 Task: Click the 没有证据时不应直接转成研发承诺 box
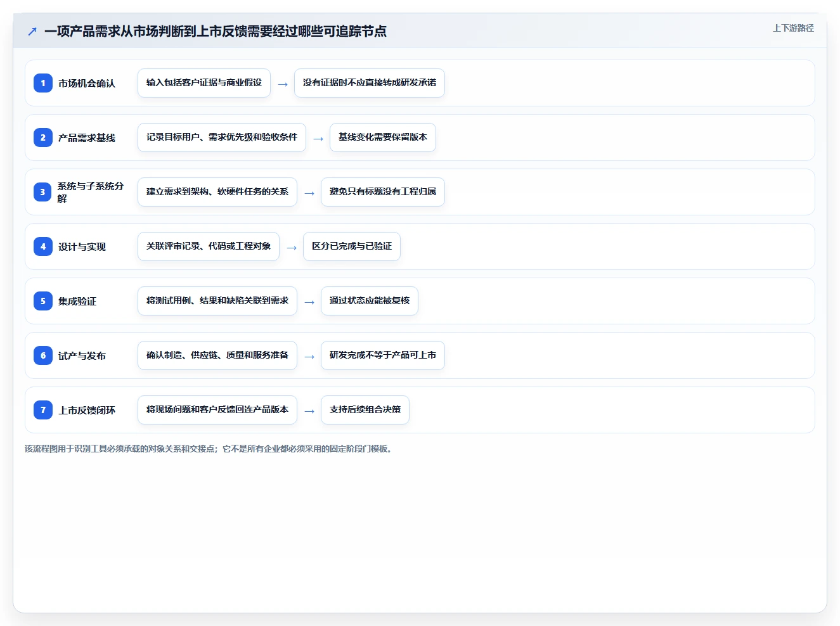pyautogui.click(x=370, y=83)
